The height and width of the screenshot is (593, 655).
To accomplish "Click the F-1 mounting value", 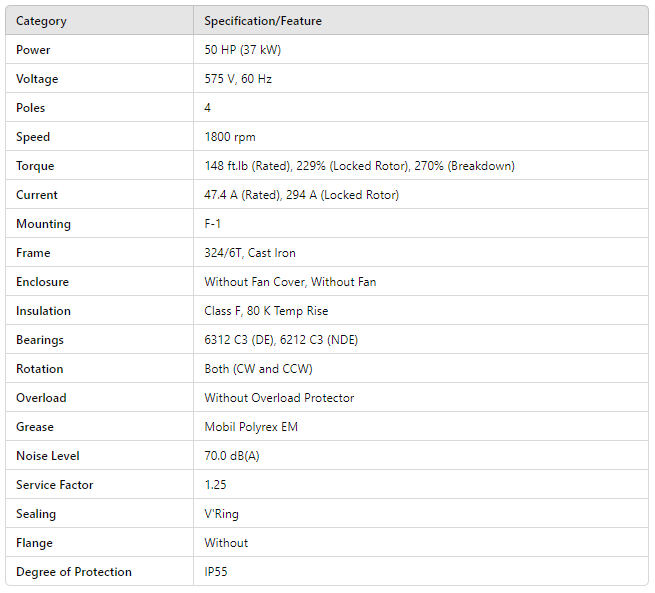I will tap(213, 224).
